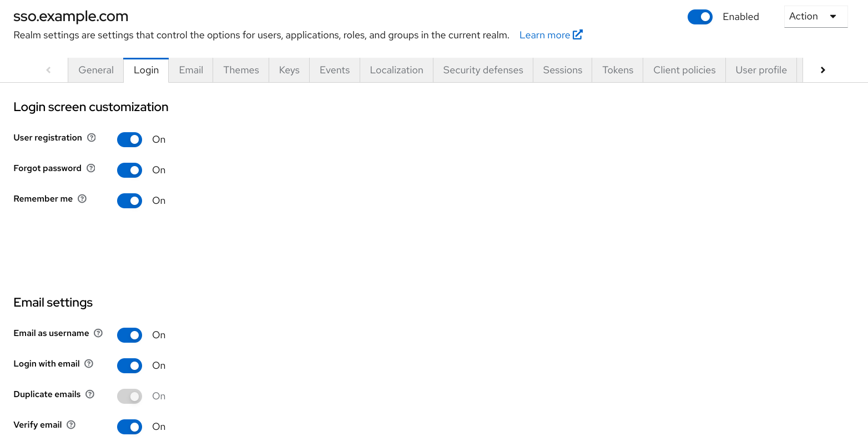The width and height of the screenshot is (868, 441).
Task: Click the Verify email help icon
Action: click(71, 425)
